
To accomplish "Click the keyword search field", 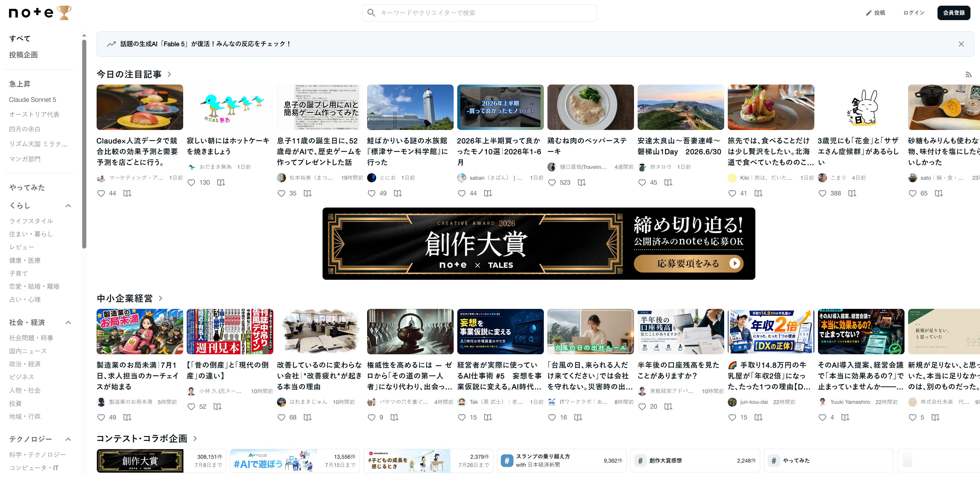I will click(479, 13).
